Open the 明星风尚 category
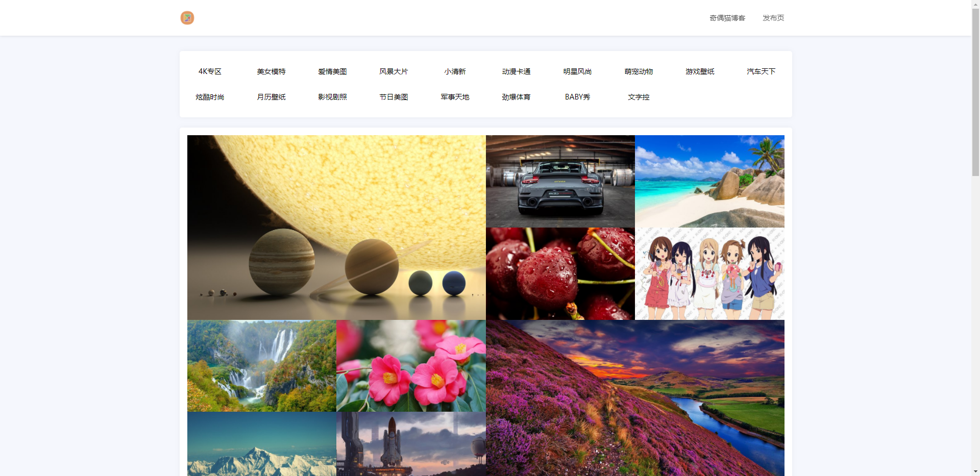This screenshot has height=476, width=980. (x=577, y=71)
